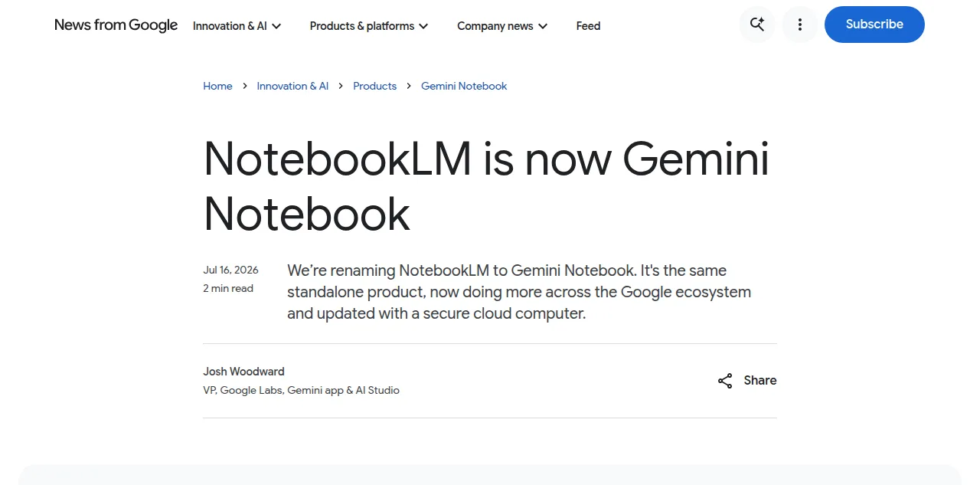This screenshot has height=485, width=980.
Task: Click the article summary paragraph
Action: (x=519, y=292)
